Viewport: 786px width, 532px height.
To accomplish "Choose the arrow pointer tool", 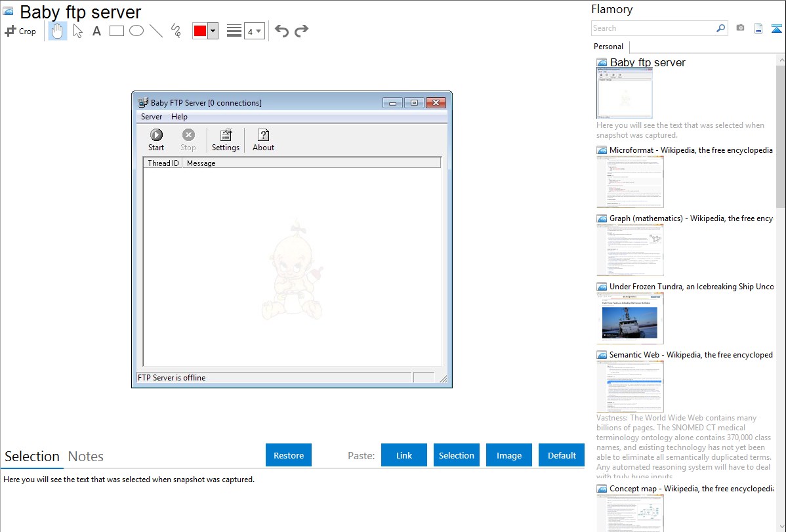I will pos(78,31).
